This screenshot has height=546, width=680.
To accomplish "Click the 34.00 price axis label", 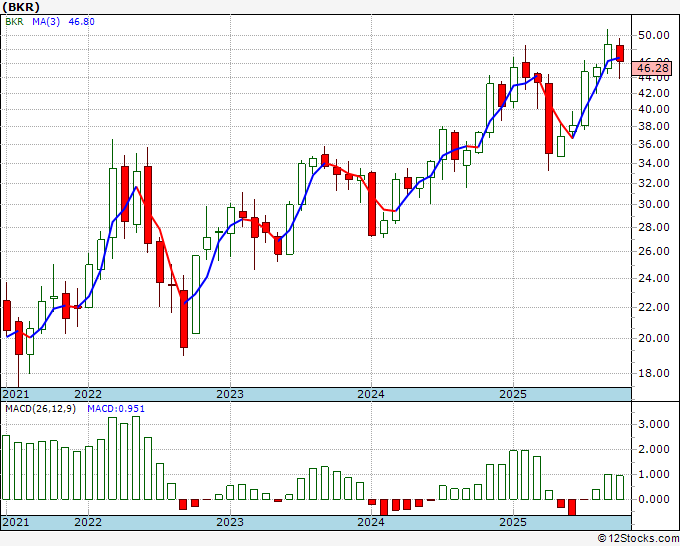I will pos(654,163).
